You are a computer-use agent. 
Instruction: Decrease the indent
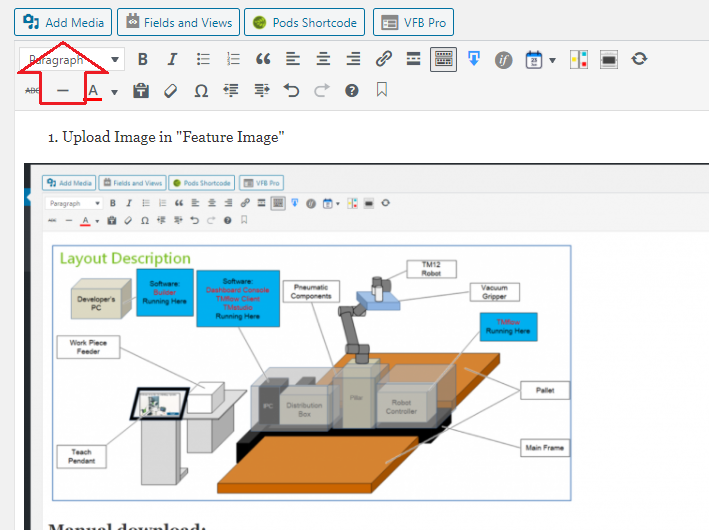tap(231, 91)
